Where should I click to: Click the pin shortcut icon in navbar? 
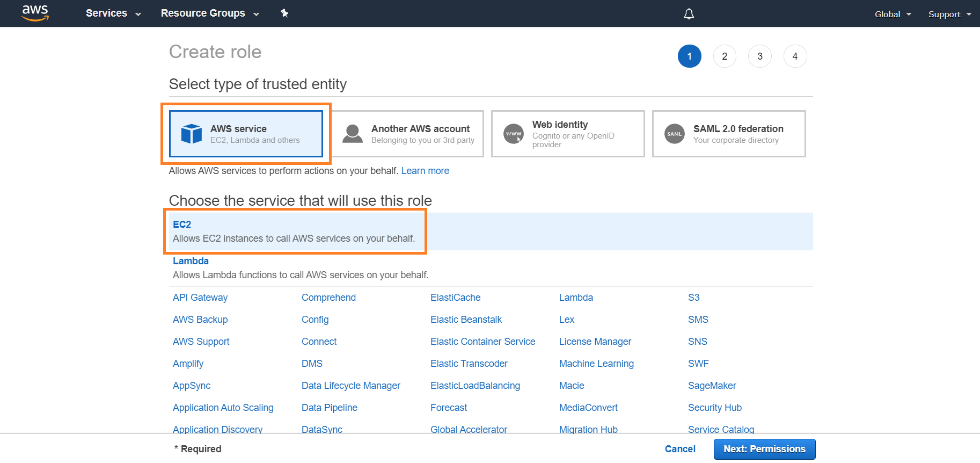click(284, 13)
